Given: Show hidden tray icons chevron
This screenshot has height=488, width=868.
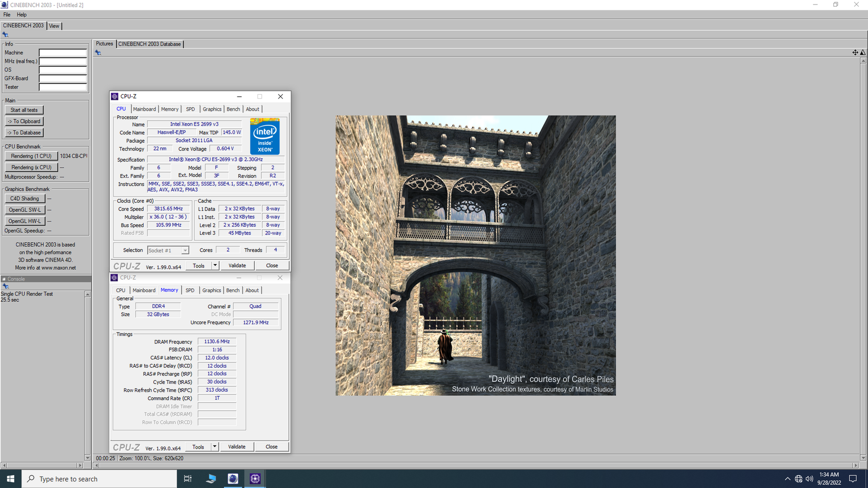Looking at the screenshot, I should pyautogui.click(x=788, y=479).
